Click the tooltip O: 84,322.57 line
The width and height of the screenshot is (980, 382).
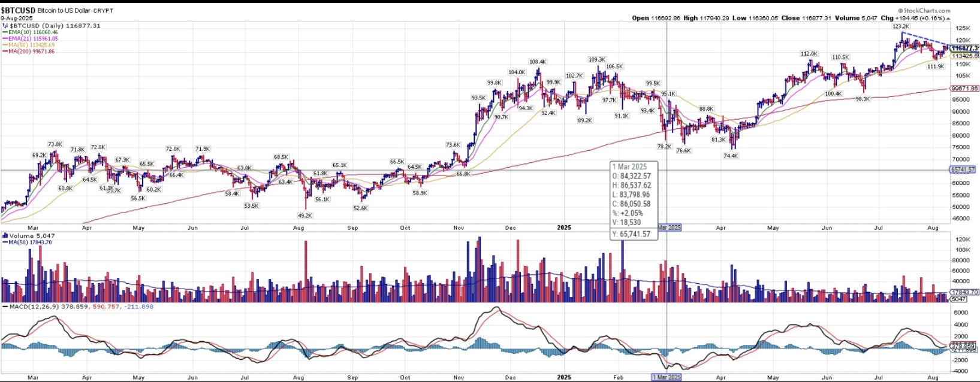coord(631,176)
